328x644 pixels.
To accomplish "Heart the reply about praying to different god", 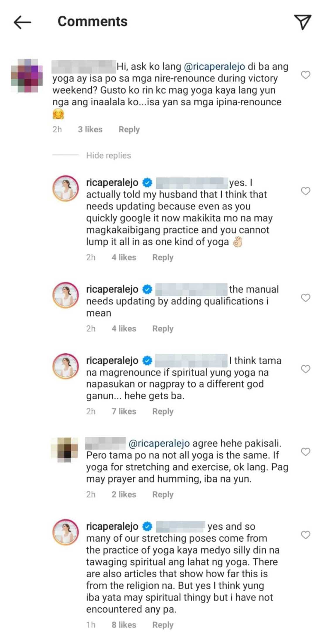I will [x=305, y=369].
